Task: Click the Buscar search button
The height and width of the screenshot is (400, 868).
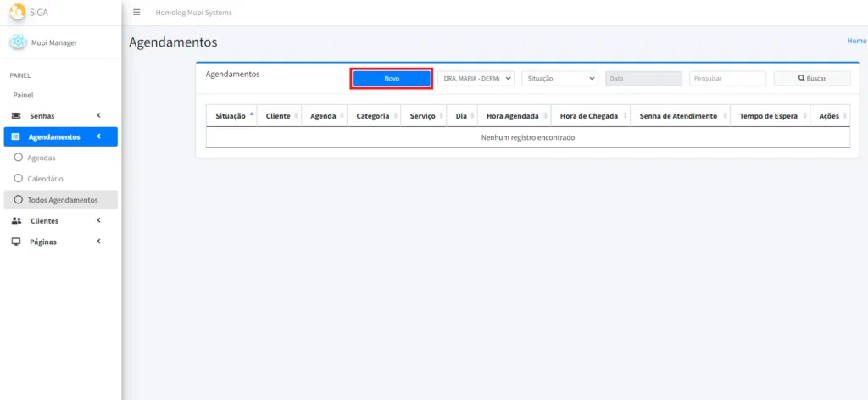Action: coord(811,78)
